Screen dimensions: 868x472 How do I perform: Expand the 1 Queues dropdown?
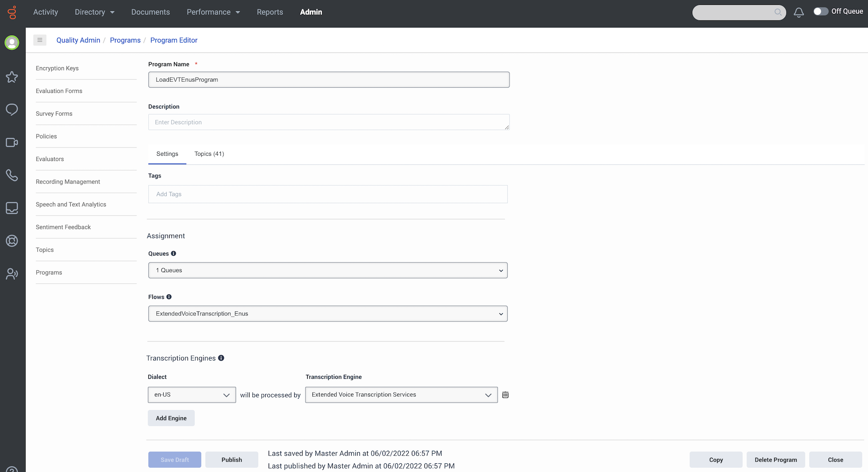[x=328, y=270]
